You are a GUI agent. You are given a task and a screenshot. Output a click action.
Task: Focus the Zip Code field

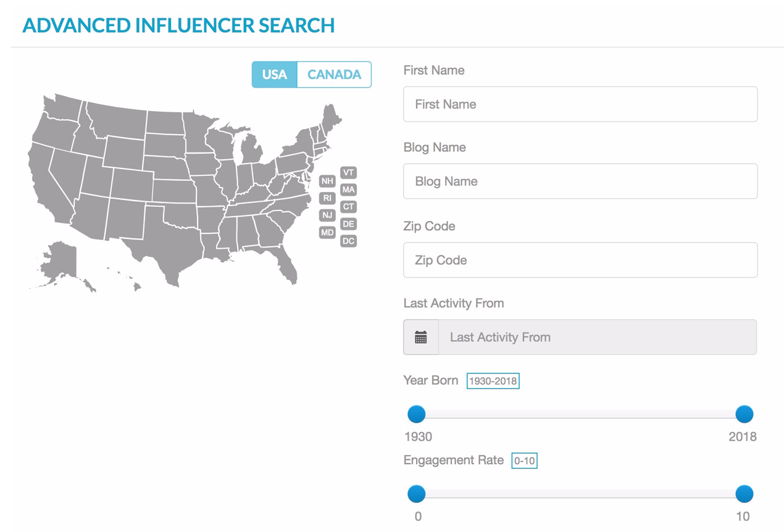pos(580,260)
